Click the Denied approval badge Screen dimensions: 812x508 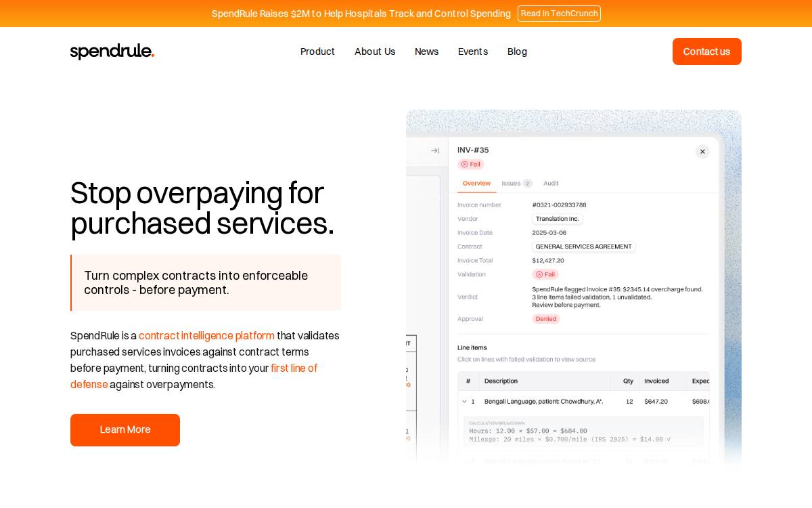click(546, 319)
